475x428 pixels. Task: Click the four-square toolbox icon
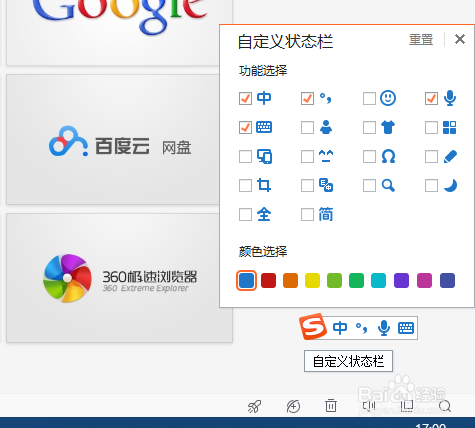(x=450, y=127)
